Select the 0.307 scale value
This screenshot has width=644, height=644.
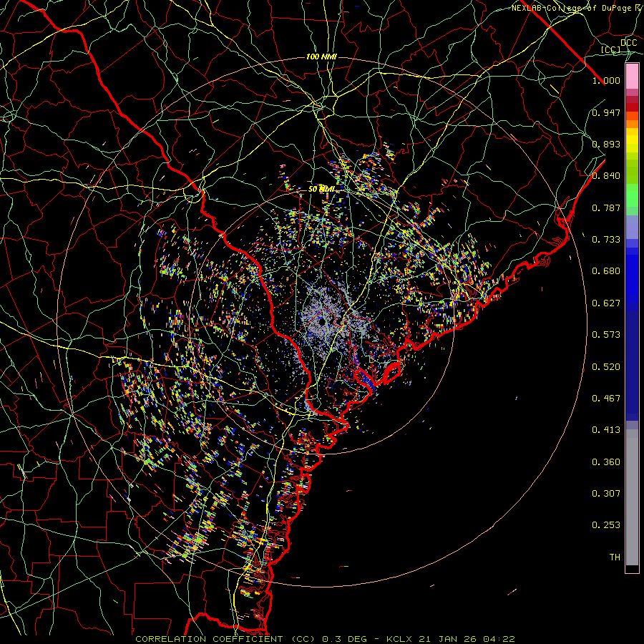coord(606,494)
